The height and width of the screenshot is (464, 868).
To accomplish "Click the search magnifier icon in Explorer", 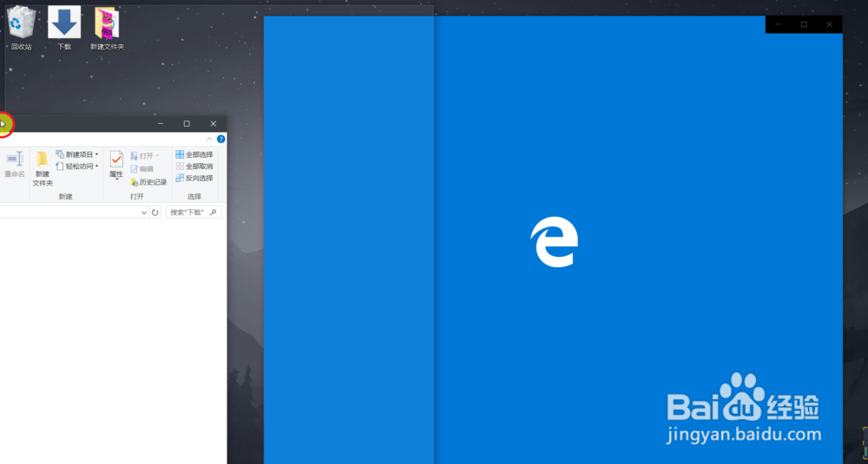I will point(214,212).
